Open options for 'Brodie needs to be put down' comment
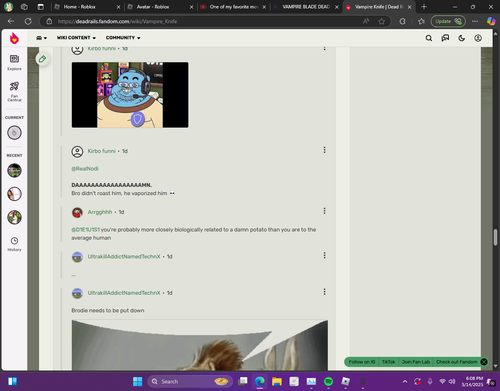This screenshot has width=500, height=391. 324,292
